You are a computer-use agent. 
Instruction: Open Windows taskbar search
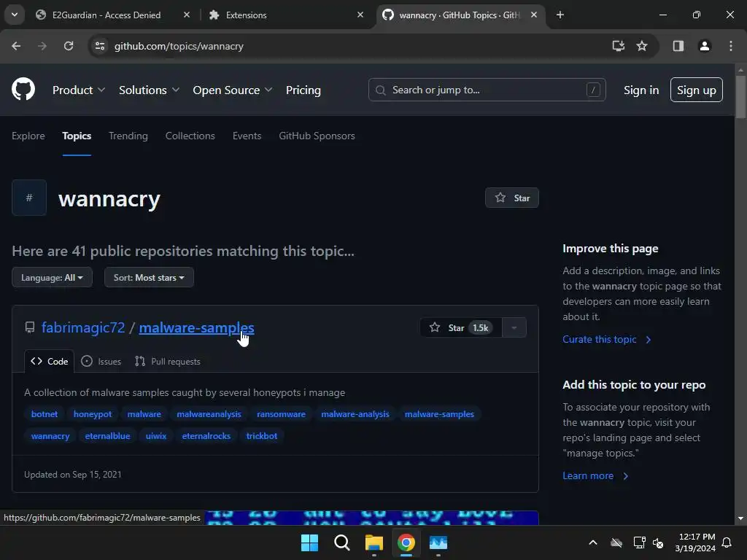pyautogui.click(x=341, y=542)
